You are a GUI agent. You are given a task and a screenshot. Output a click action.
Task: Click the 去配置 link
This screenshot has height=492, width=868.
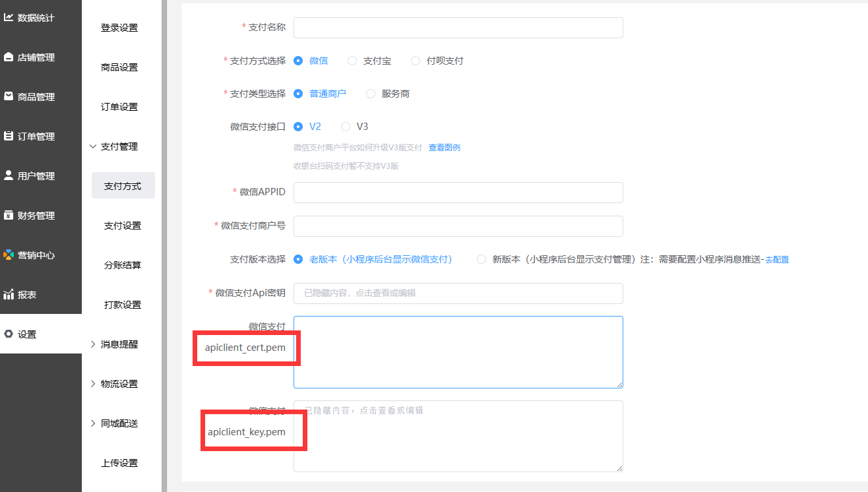777,259
